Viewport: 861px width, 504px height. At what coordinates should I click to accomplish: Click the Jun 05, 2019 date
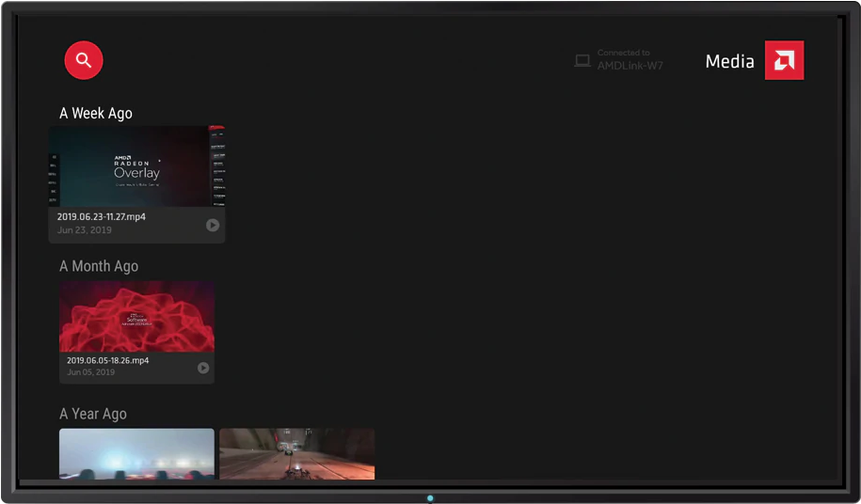[90, 371]
